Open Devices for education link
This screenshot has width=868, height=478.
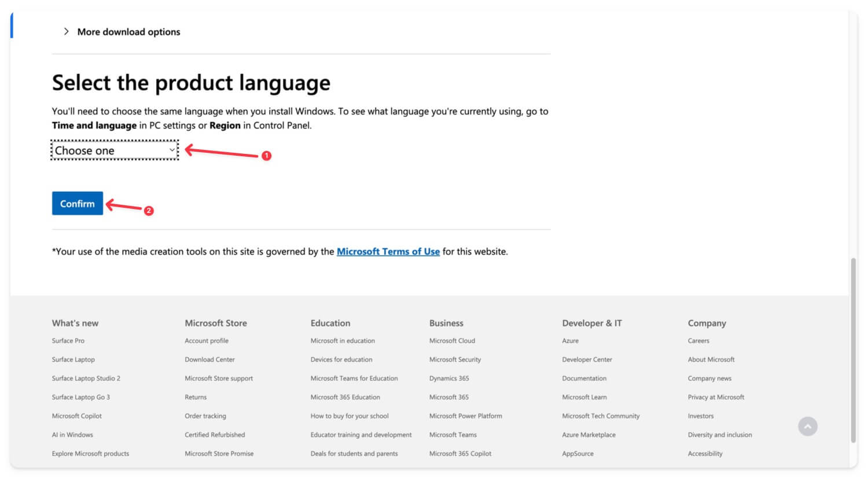[x=341, y=359]
